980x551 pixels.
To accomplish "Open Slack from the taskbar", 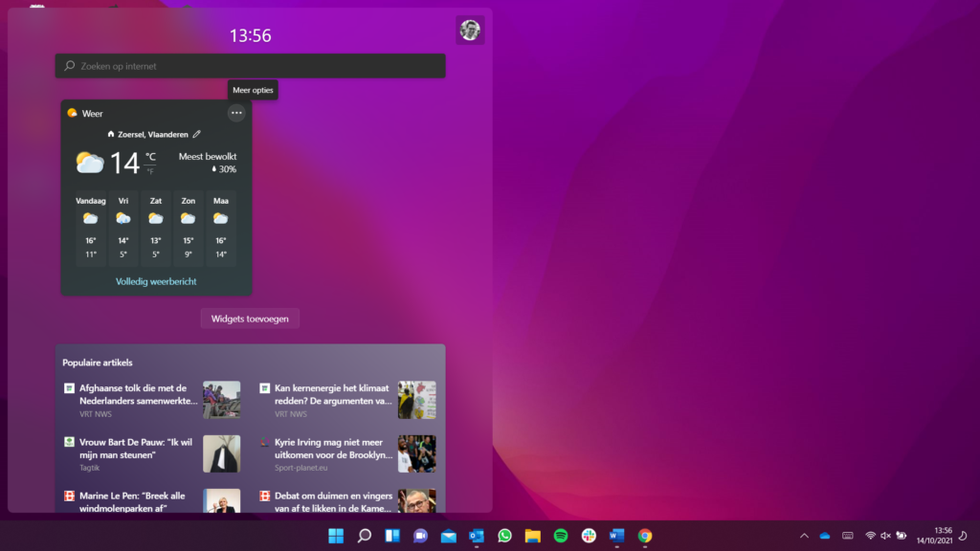I will (589, 536).
